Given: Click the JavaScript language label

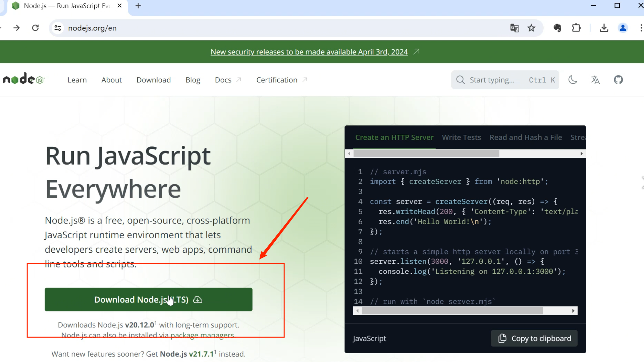Looking at the screenshot, I should 369,339.
